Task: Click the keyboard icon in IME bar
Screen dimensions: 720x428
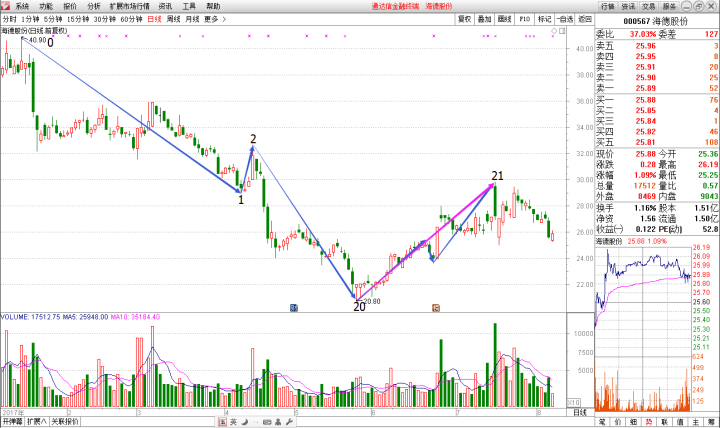Action: pos(267,422)
